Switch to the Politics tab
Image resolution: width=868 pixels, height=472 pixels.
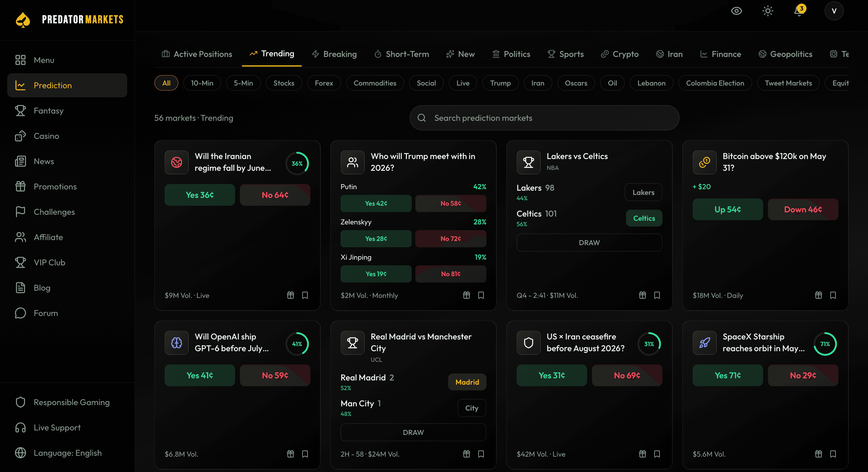511,54
